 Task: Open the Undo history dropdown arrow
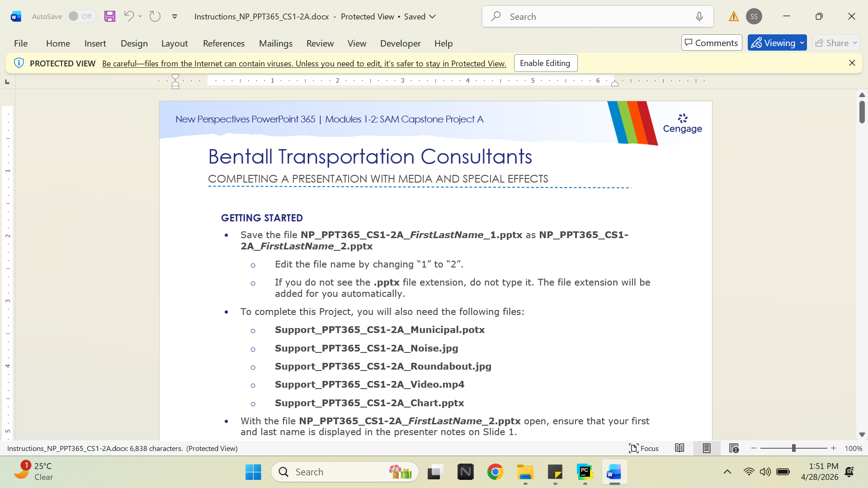pos(141,16)
